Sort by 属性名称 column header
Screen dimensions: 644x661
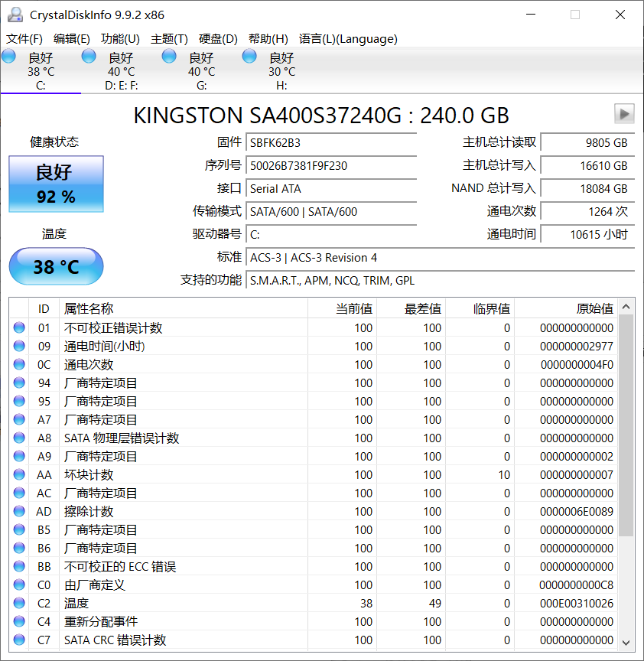pyautogui.click(x=184, y=308)
